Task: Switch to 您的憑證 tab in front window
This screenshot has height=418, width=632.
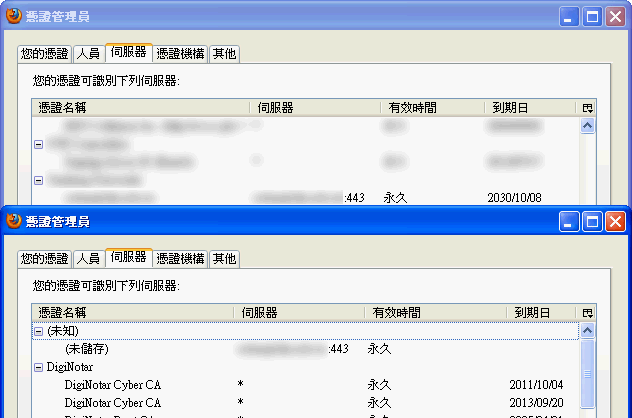Action: coord(45,259)
